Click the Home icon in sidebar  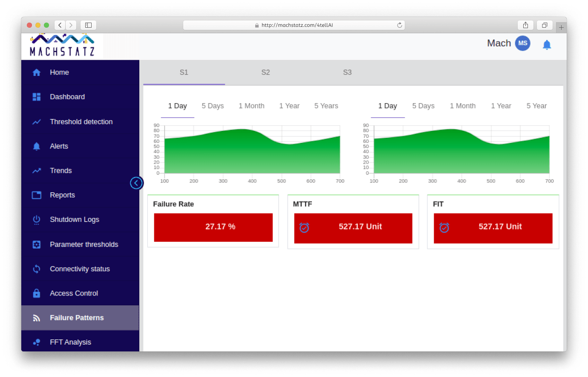point(37,72)
